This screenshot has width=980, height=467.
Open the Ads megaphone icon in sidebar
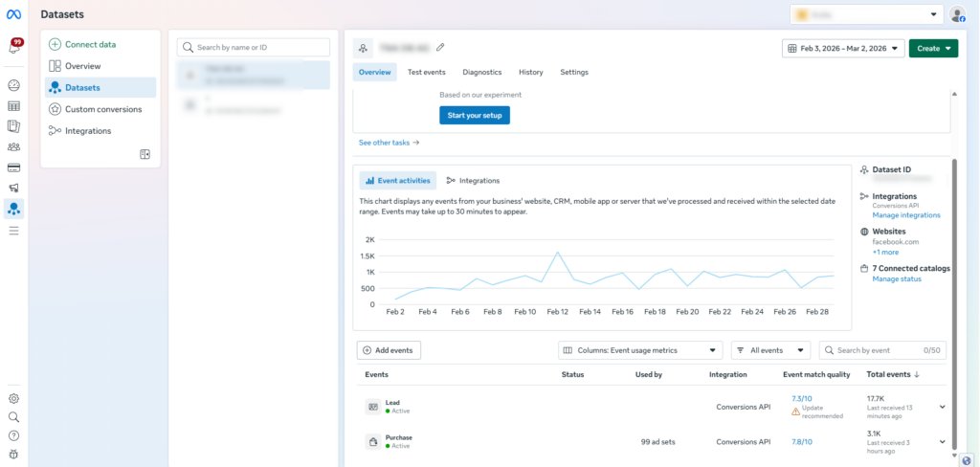(14, 189)
